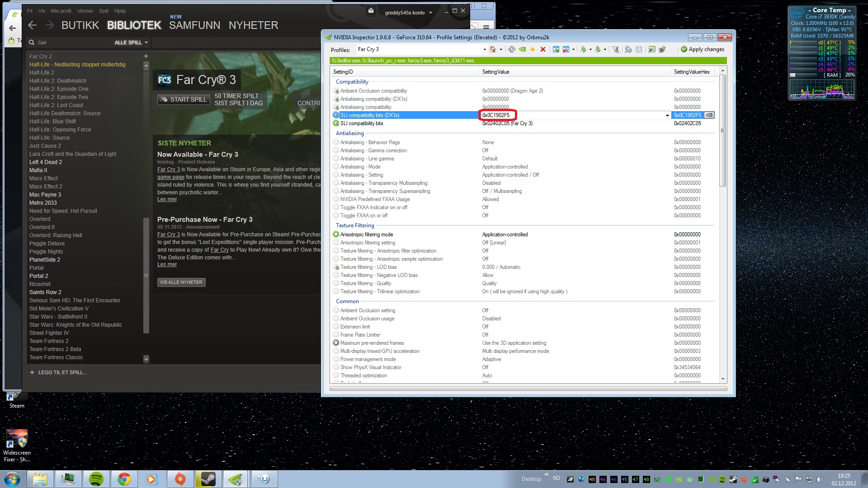Screen dimensions: 868x488
Task: Open the Widescreen Fixer desktop shortcut
Action: tap(17, 445)
